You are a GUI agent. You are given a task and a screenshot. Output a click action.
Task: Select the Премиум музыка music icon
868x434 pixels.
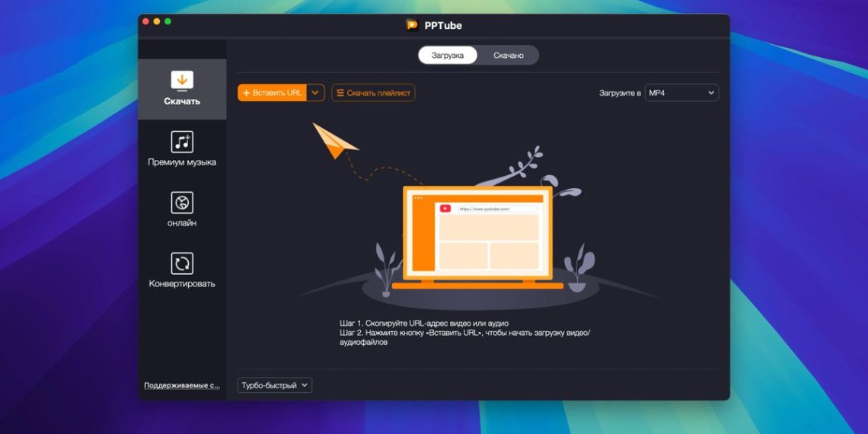(x=182, y=142)
